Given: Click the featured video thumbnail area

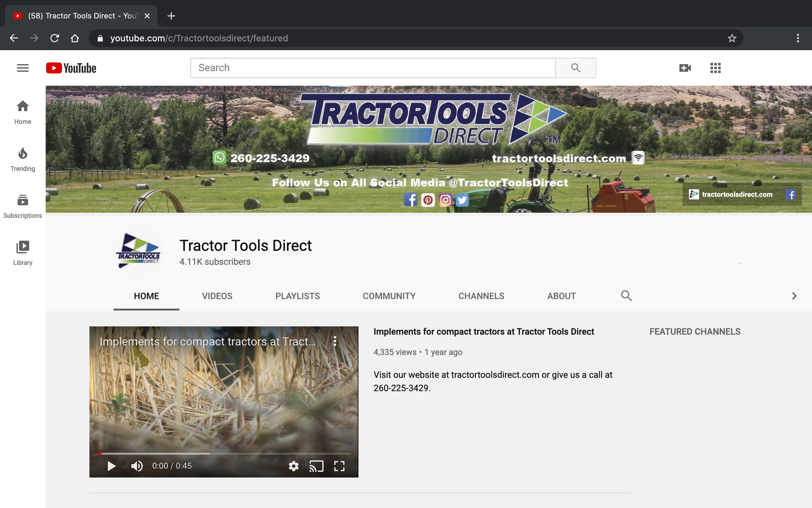Looking at the screenshot, I should tap(224, 402).
